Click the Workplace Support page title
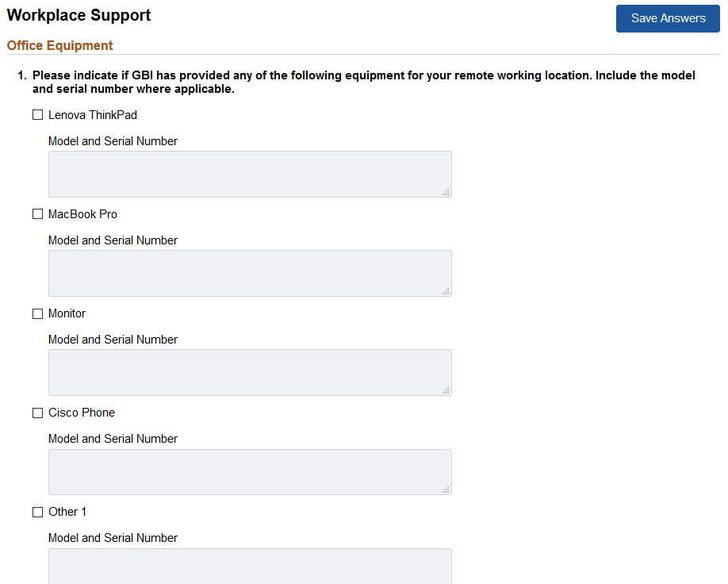728x584 pixels. [x=78, y=14]
